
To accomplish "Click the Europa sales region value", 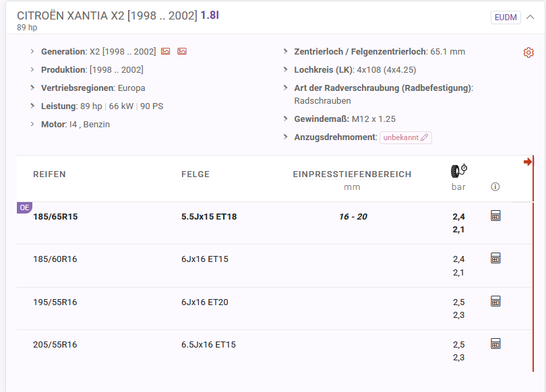I will 131,88.
